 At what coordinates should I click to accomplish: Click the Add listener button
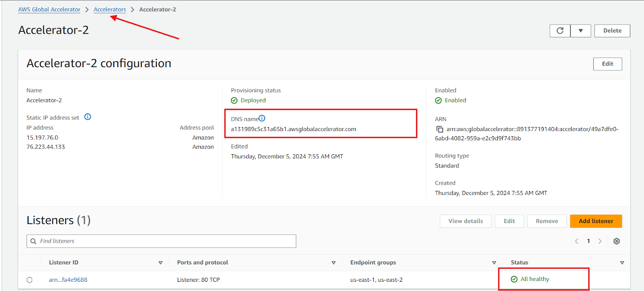click(596, 221)
